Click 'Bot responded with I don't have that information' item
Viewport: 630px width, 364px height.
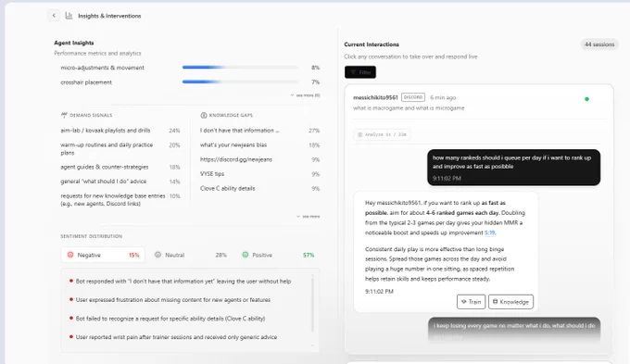(183, 282)
